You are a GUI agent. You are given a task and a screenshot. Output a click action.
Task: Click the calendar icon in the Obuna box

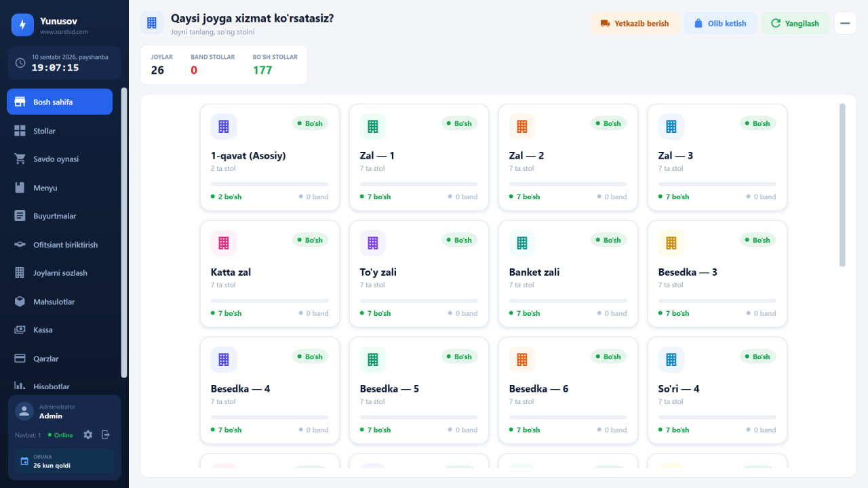coord(24,461)
